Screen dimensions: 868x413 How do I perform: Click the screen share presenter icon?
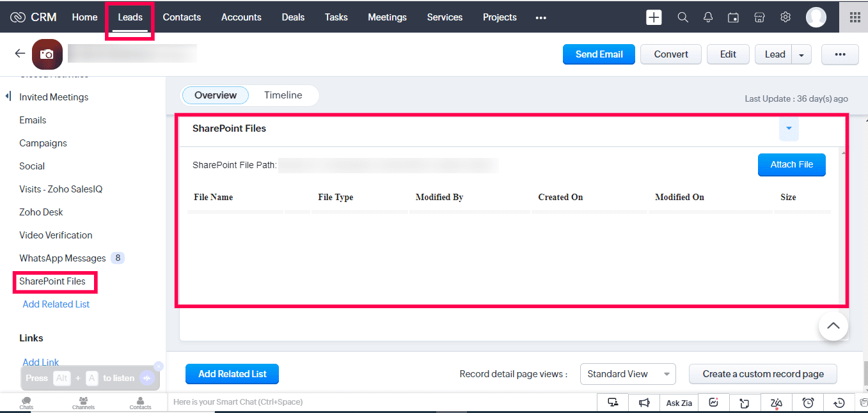click(x=613, y=402)
